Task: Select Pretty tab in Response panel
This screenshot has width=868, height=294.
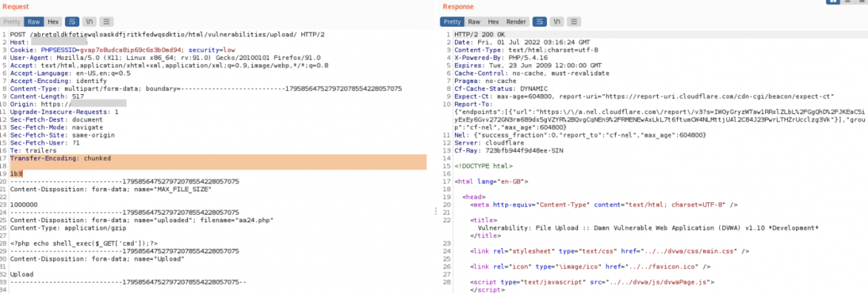Action: click(x=452, y=22)
